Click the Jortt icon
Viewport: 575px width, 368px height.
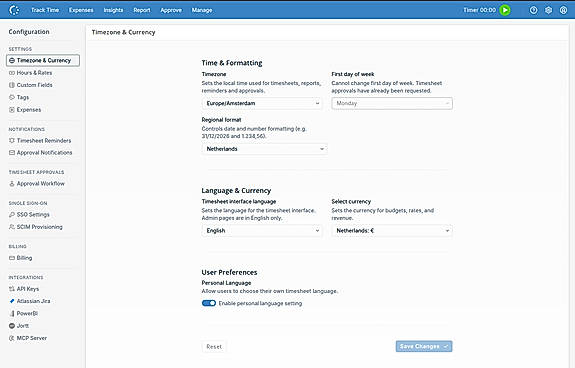(12, 326)
